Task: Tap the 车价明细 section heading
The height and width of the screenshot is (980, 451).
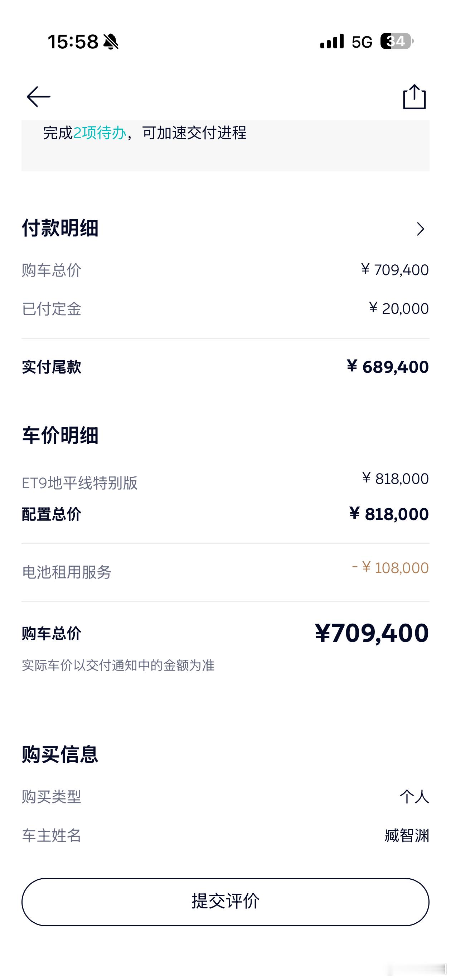Action: pos(60,435)
